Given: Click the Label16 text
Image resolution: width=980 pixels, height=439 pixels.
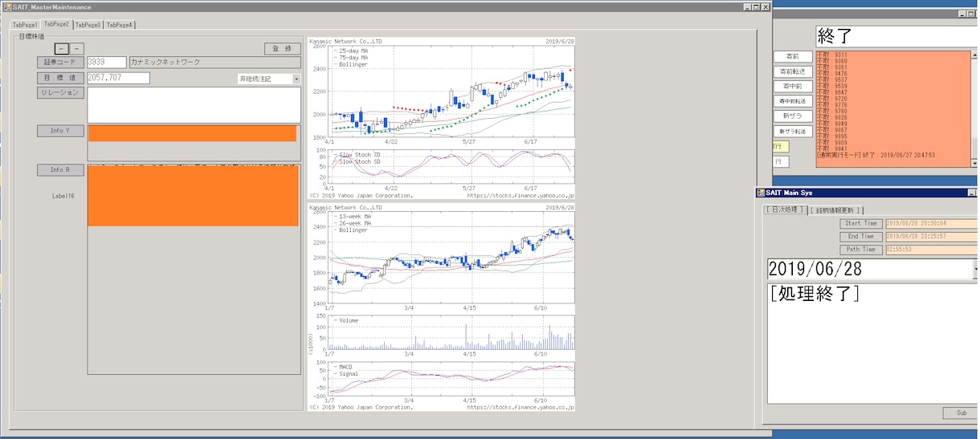Looking at the screenshot, I should [x=63, y=195].
